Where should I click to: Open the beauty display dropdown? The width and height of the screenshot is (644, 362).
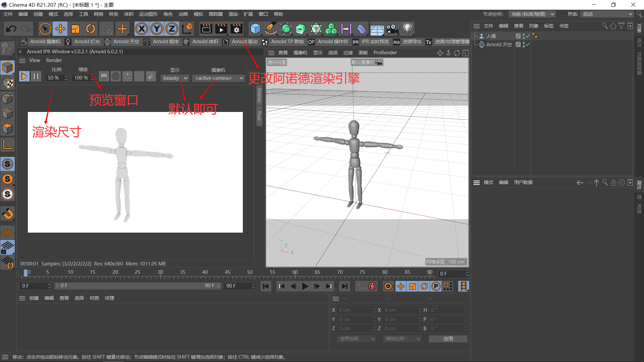175,78
